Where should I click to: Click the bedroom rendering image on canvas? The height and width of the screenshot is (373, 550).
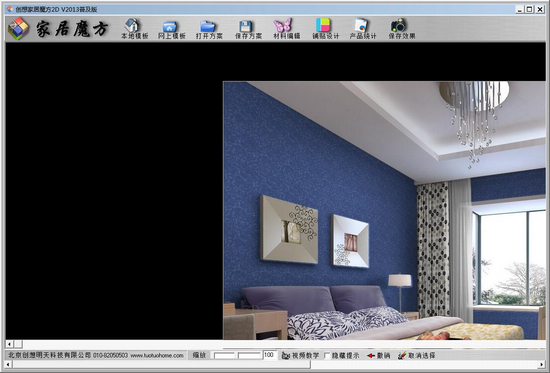(x=384, y=211)
